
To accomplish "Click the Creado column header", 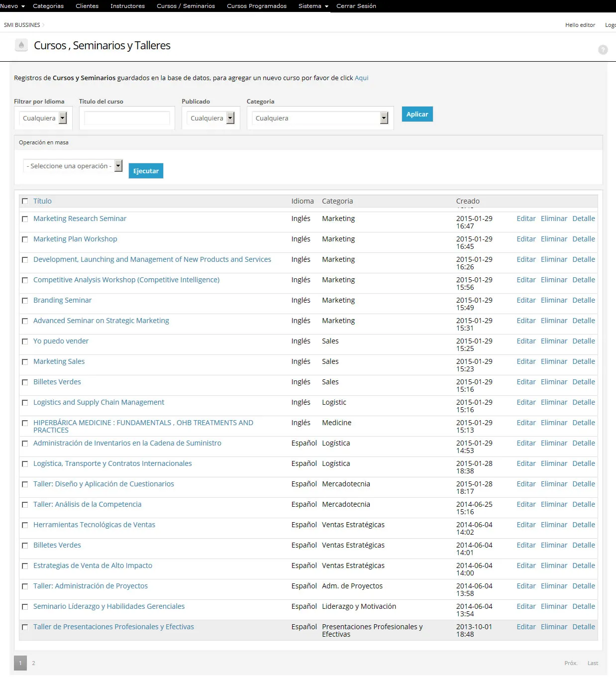I will tap(468, 201).
